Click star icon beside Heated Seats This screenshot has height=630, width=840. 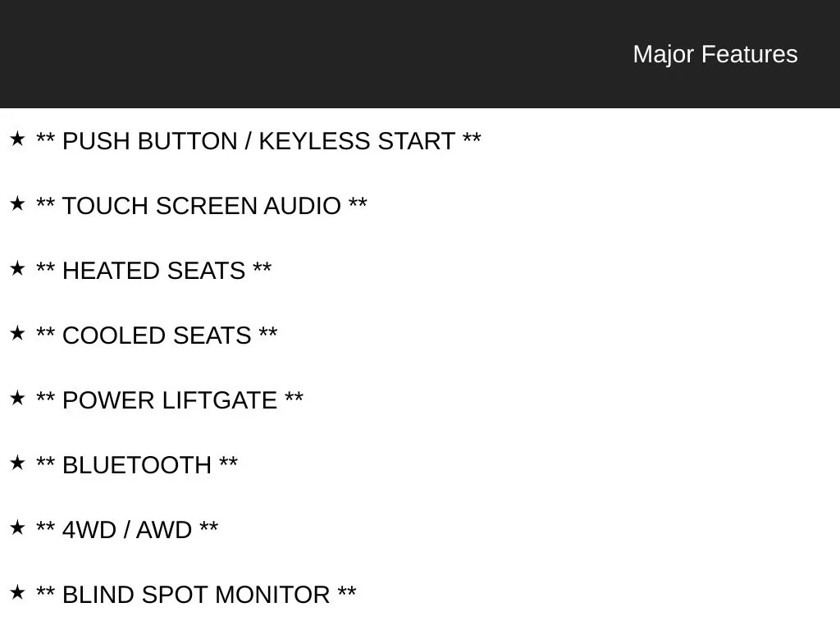point(17,268)
